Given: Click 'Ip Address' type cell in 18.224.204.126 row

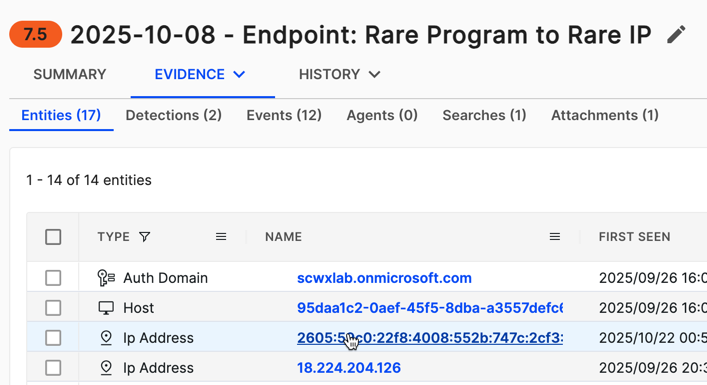Looking at the screenshot, I should (158, 368).
